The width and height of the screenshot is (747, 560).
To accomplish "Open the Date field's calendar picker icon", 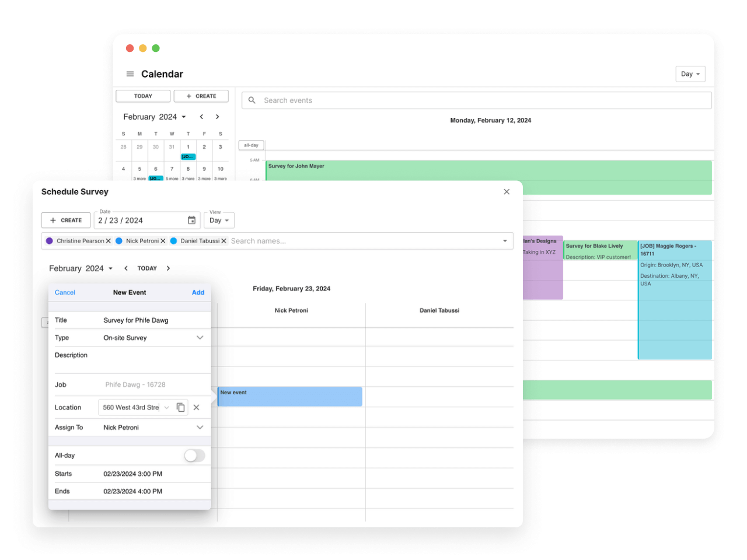I will [192, 220].
